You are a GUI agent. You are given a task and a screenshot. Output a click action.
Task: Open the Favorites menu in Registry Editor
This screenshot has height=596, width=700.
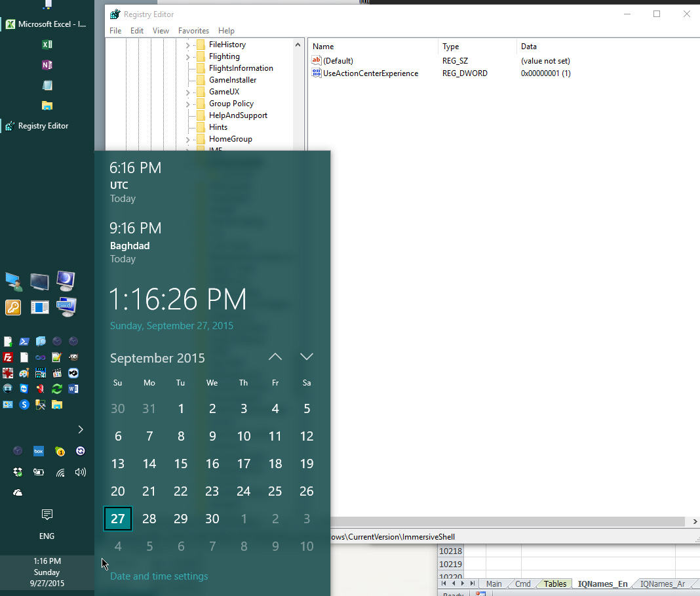(x=193, y=31)
